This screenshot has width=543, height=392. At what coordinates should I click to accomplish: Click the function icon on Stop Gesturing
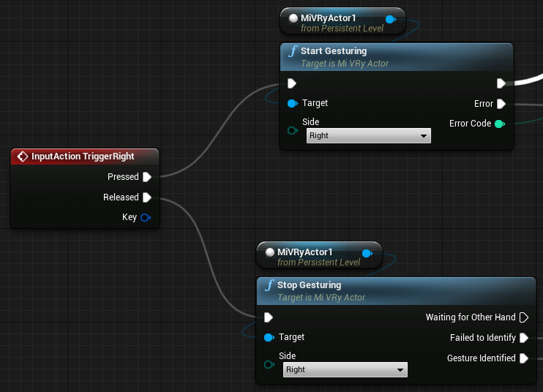pyautogui.click(x=269, y=285)
